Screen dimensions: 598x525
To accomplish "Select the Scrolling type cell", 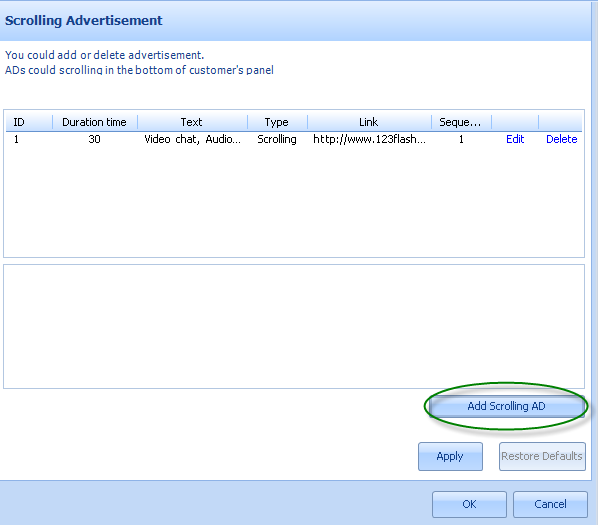I will [x=277, y=139].
